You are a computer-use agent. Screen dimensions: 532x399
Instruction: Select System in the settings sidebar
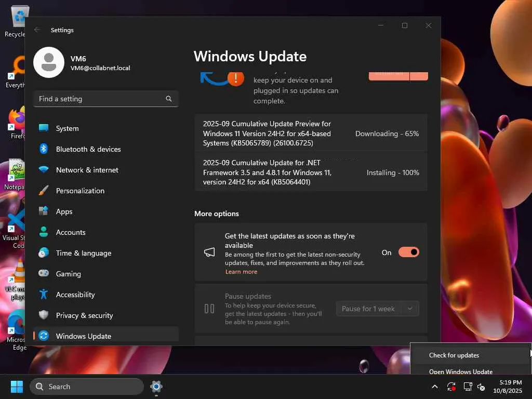pyautogui.click(x=106, y=128)
